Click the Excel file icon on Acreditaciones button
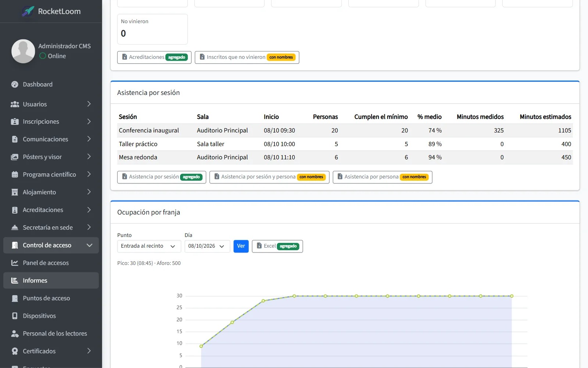This screenshot has width=588, height=368. pos(125,57)
